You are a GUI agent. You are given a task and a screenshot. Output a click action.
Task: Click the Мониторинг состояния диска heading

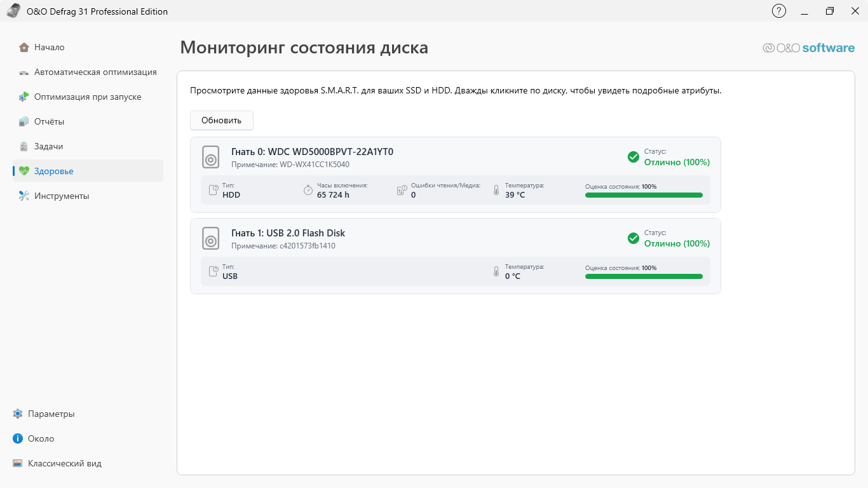pyautogui.click(x=304, y=48)
